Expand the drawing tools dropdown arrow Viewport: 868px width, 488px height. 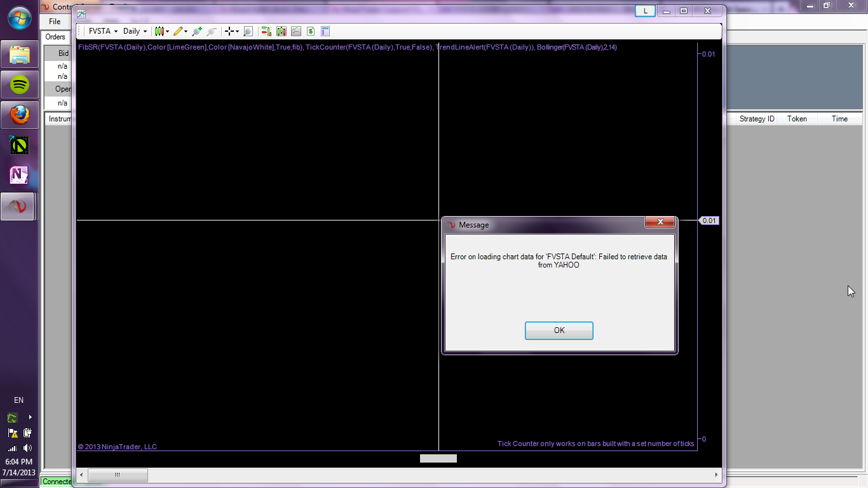pyautogui.click(x=186, y=31)
